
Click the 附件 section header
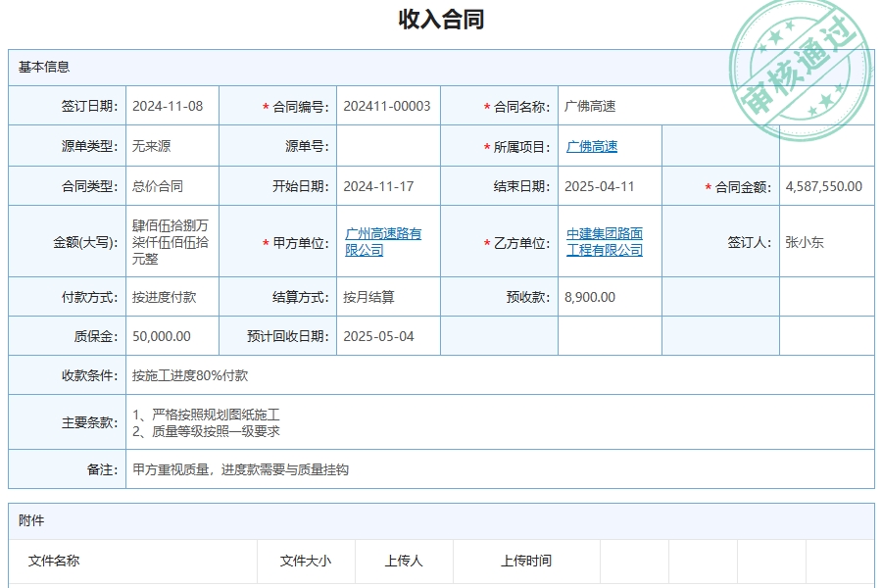pyautogui.click(x=29, y=522)
